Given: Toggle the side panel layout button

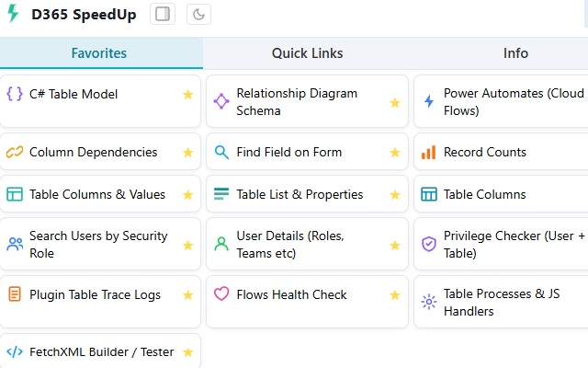Looking at the screenshot, I should pyautogui.click(x=163, y=15).
